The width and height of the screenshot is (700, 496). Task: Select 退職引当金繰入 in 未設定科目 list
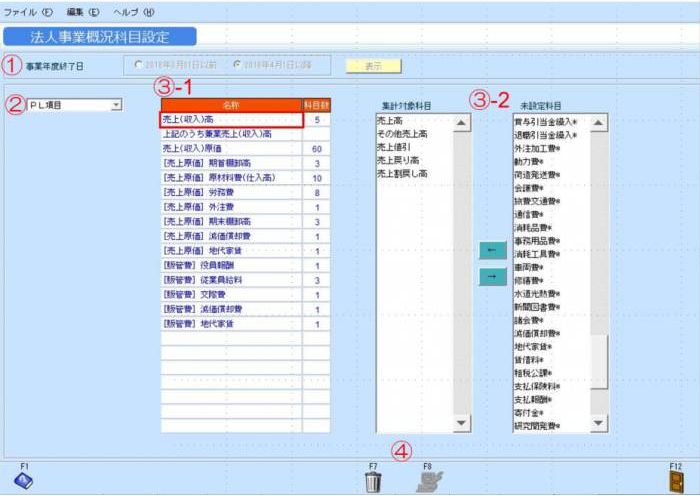pyautogui.click(x=545, y=135)
